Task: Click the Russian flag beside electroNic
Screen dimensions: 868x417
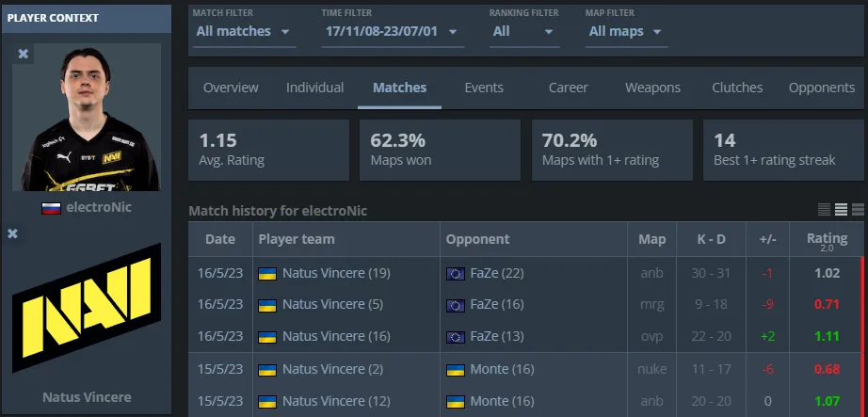Action: tap(51, 208)
